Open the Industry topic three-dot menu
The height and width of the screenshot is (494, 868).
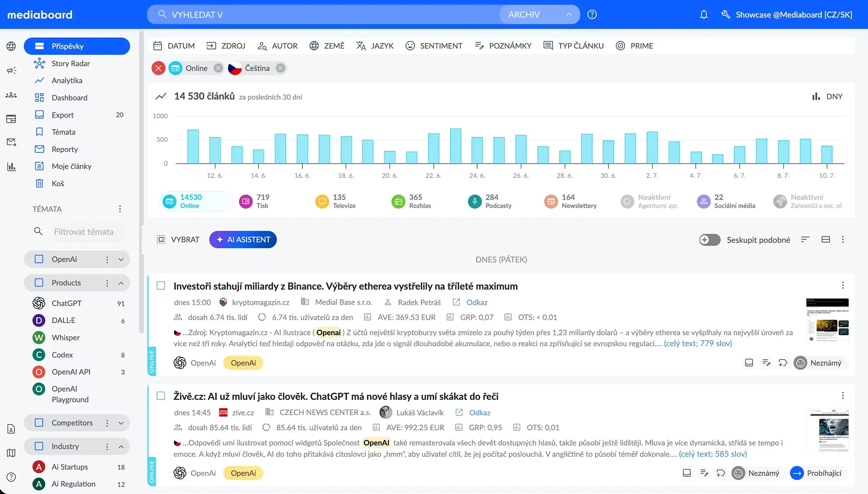pos(107,446)
